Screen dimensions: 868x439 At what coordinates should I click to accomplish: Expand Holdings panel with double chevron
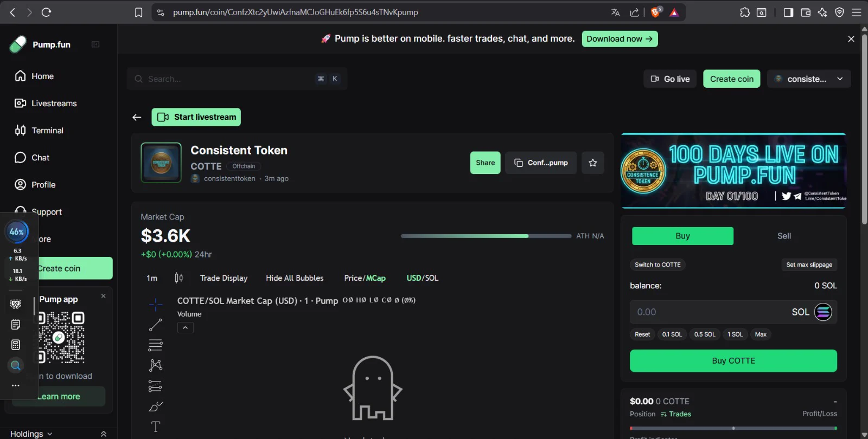tap(104, 434)
